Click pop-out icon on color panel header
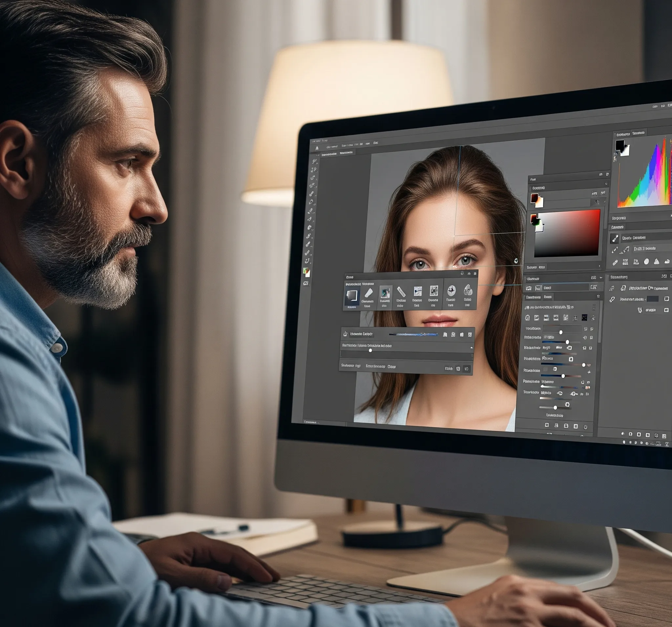Viewport: 672px width, 627px height. pyautogui.click(x=607, y=174)
